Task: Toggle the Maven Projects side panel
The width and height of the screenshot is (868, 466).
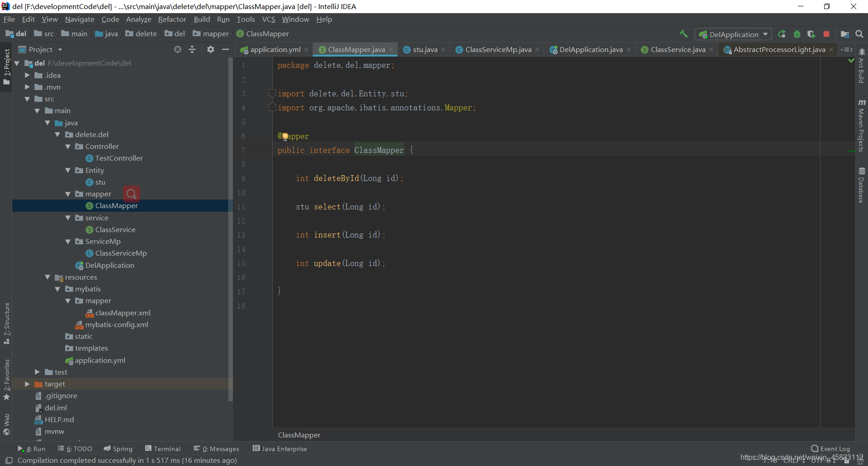Action: point(862,126)
